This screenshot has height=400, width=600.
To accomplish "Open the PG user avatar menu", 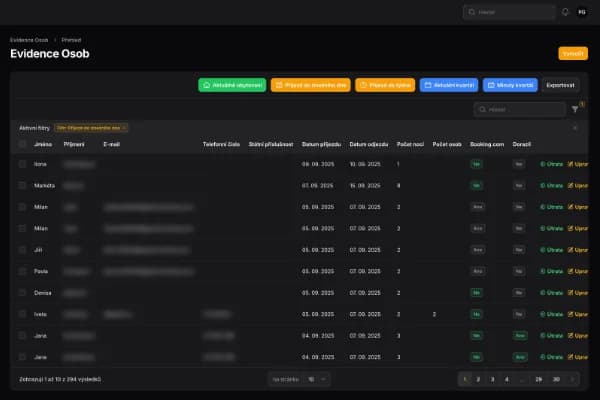I will point(582,12).
